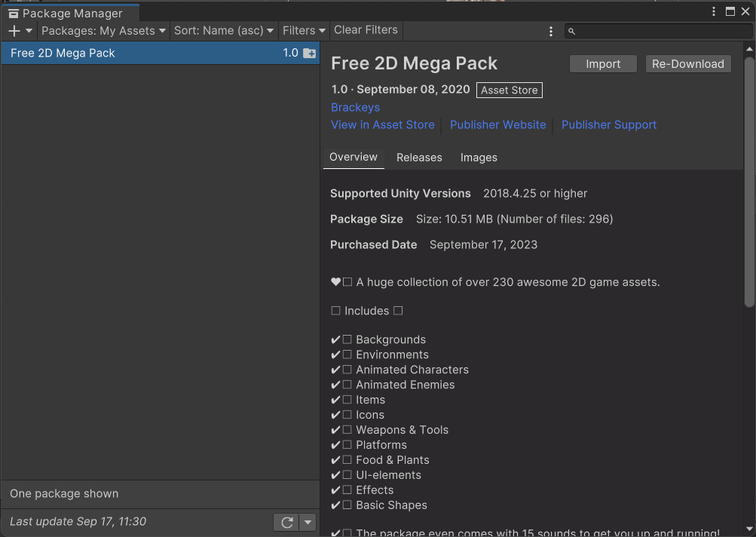
Task: Click the Asset Store tag label
Action: pos(509,91)
